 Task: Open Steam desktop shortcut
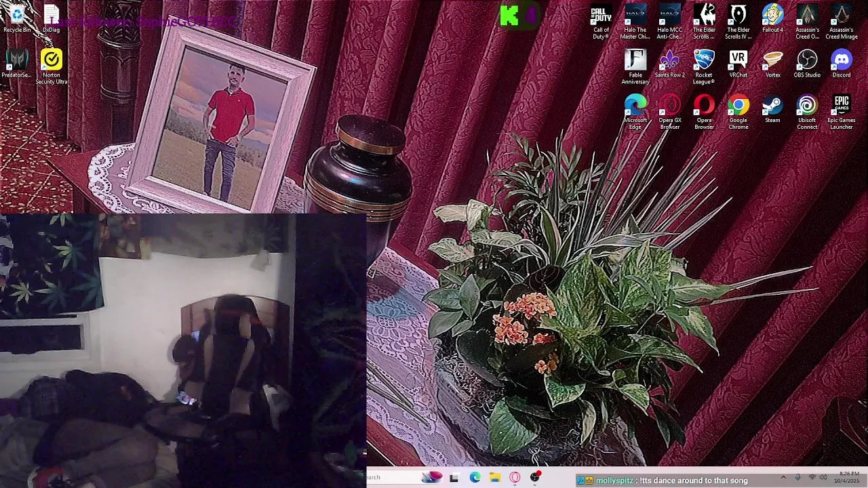click(x=772, y=109)
